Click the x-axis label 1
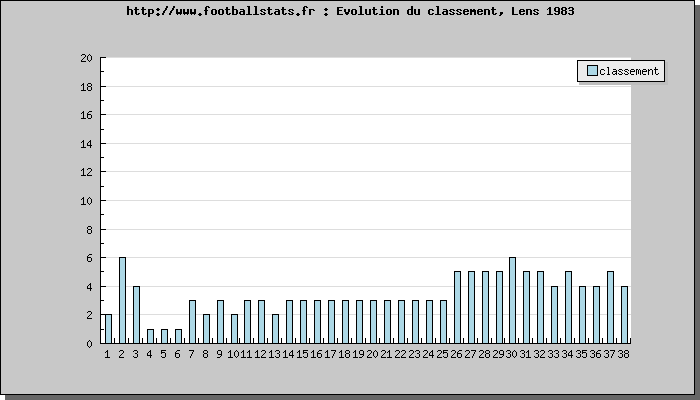 click(x=107, y=354)
